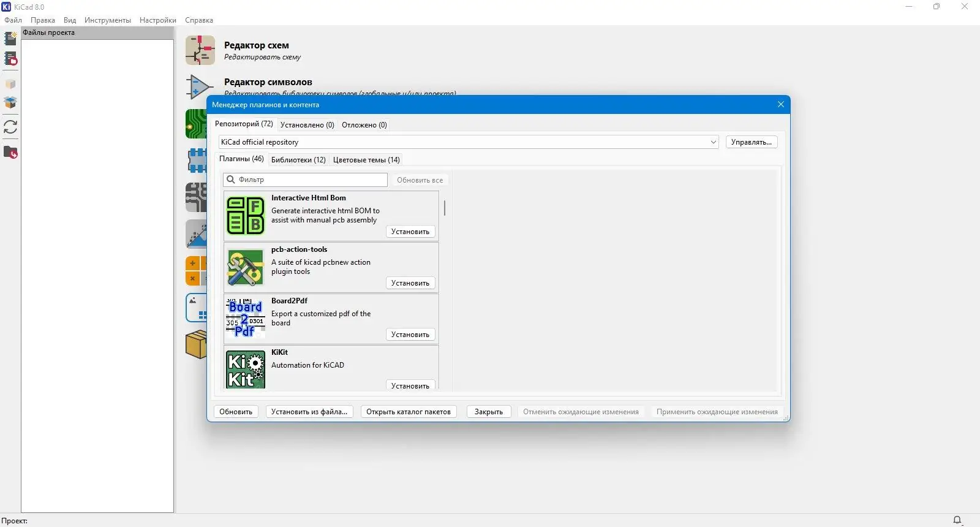The width and height of the screenshot is (980, 527).
Task: Click the archive project box icon
Action: pos(10,84)
